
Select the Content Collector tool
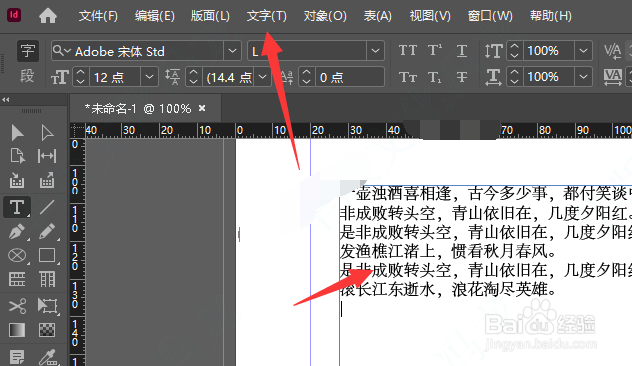click(x=17, y=181)
